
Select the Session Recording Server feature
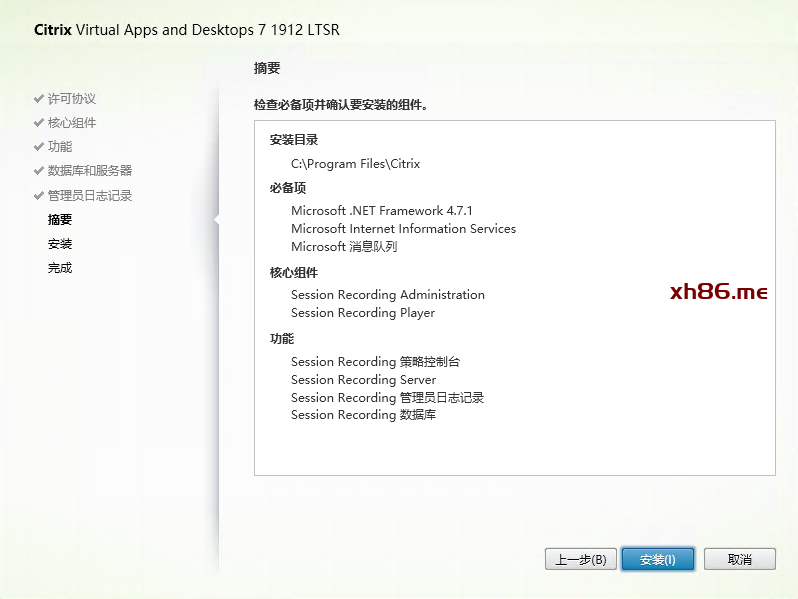tap(363, 380)
